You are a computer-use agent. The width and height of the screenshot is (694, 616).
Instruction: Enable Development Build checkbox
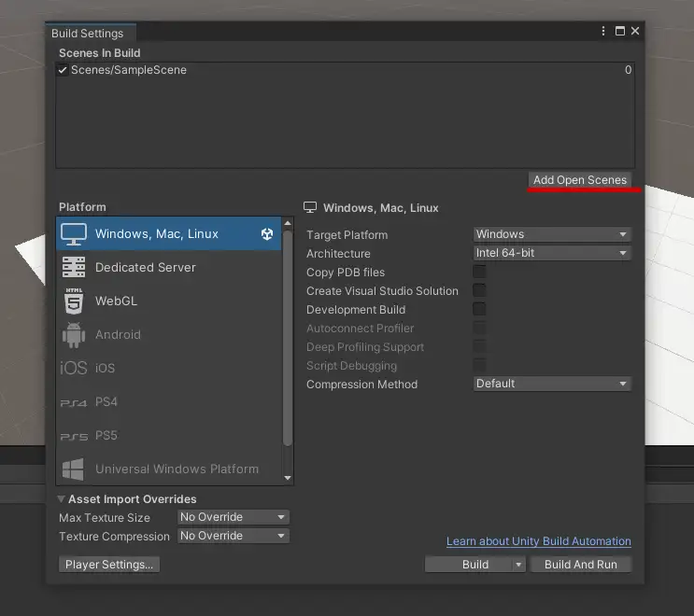click(479, 309)
